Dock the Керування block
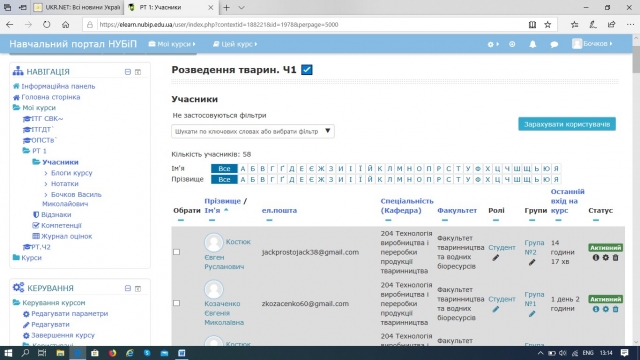This screenshot has width=640, height=360. (x=138, y=288)
